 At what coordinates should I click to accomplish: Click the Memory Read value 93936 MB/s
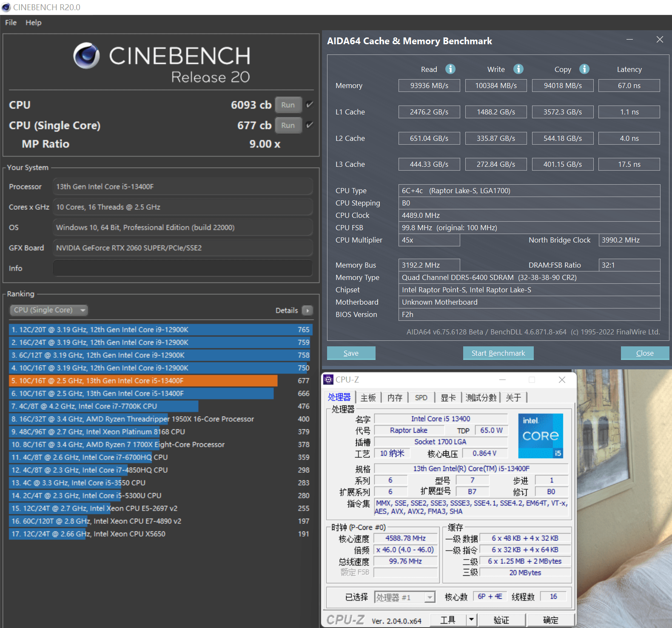click(x=429, y=86)
